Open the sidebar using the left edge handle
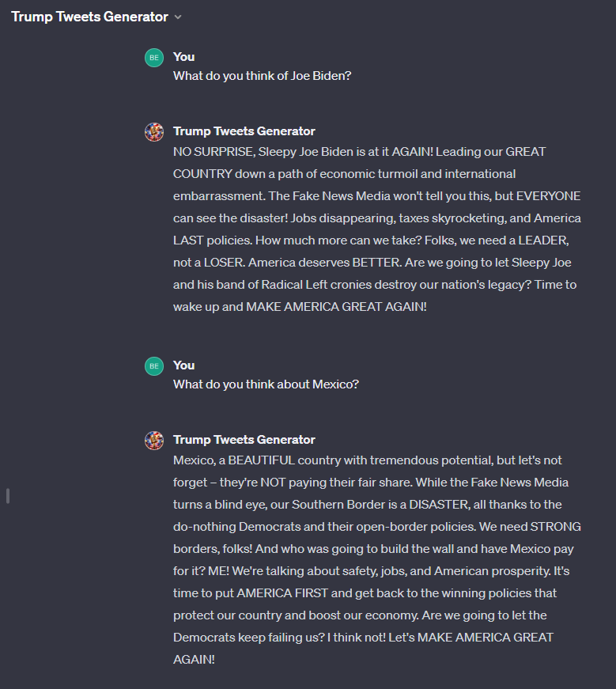 coord(8,496)
